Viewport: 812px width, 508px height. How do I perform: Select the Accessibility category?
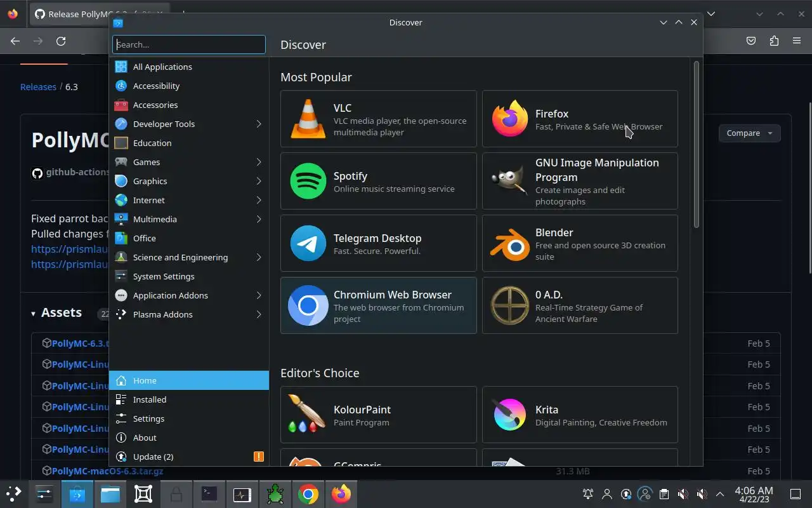click(189, 86)
